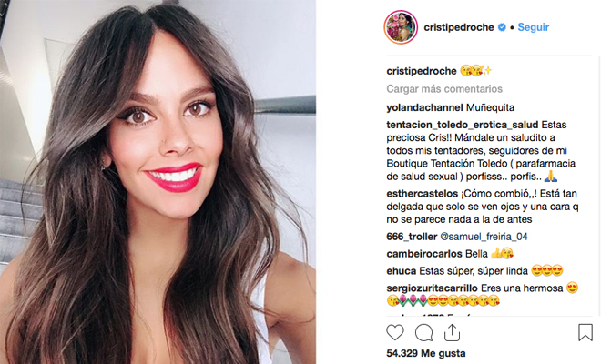Screen dimensions: 601x364
Task: Visit the esthercastelos commenter profile
Action: pyautogui.click(x=422, y=193)
